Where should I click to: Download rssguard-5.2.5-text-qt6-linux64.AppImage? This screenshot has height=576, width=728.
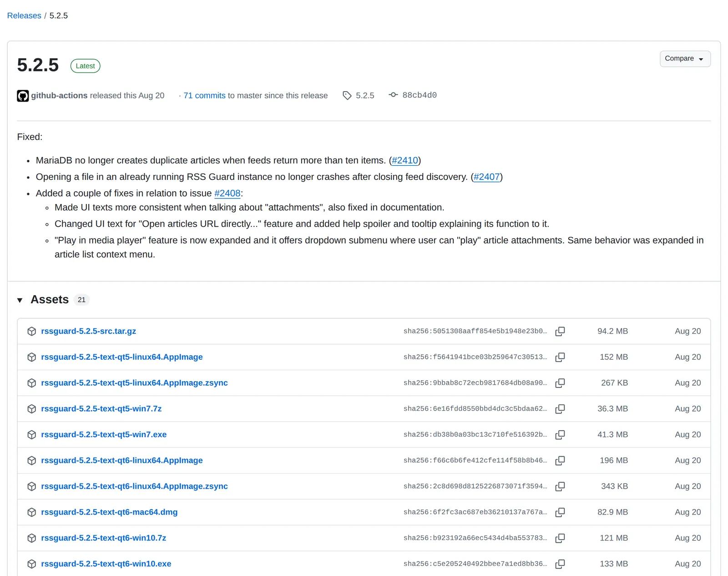pyautogui.click(x=122, y=461)
